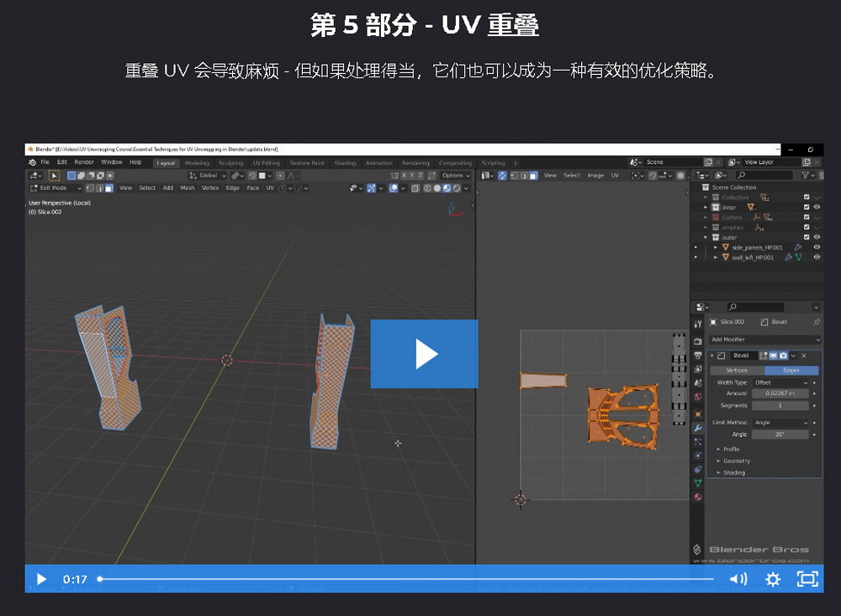
Task: Uncheck the outer collection checkbox
Action: [x=807, y=237]
